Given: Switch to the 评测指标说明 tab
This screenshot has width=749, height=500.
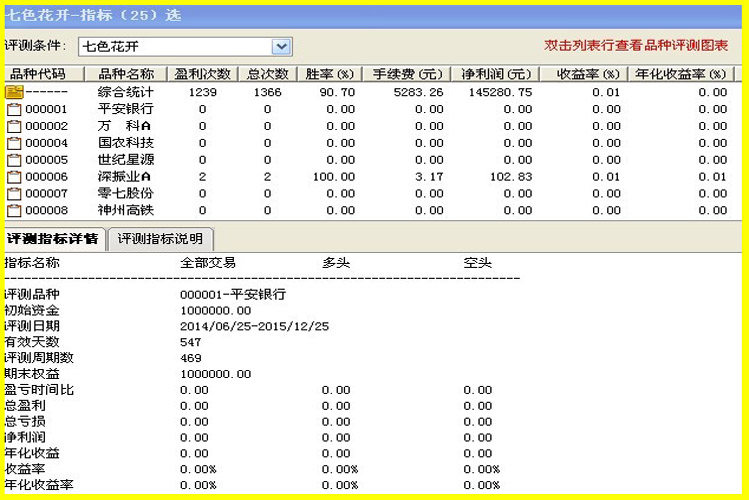Looking at the screenshot, I should point(160,239).
